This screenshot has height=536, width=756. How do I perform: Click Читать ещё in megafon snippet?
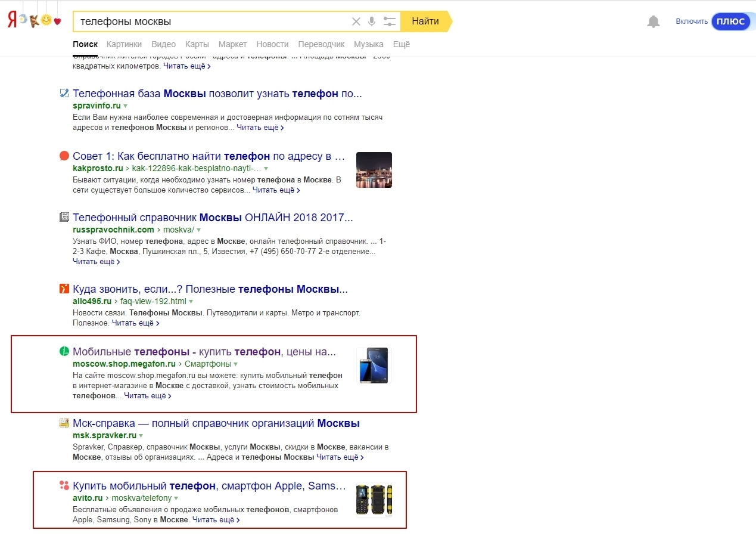[x=148, y=396]
